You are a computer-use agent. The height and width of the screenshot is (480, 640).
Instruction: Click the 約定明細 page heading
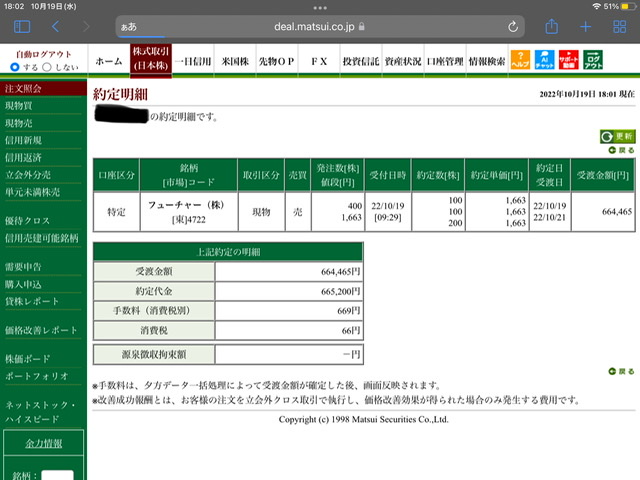[120, 94]
